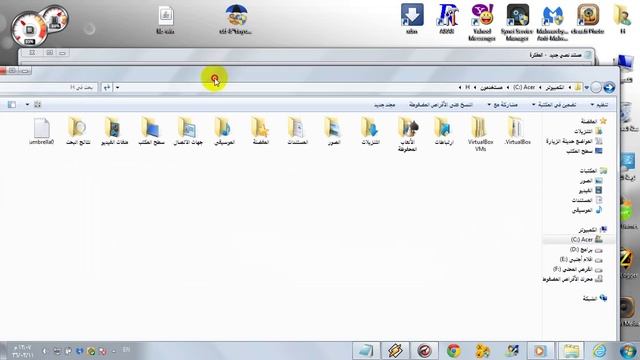Click the Computer (الكمبيوتر) breadcrumb segment
The height and width of the screenshot is (360, 640).
click(x=554, y=87)
